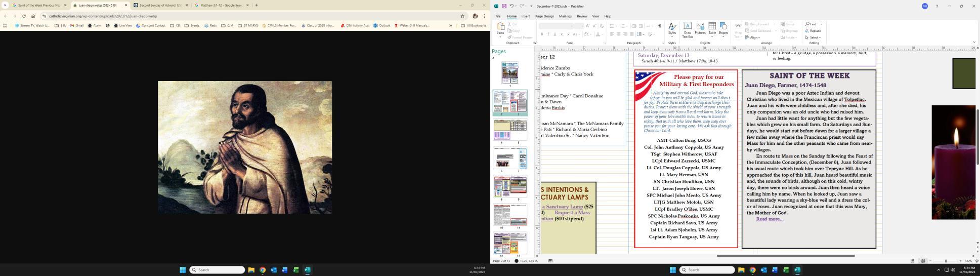This screenshot has height=276, width=980.
Task: Open Paragraph group dialog launcher
Action: click(663, 43)
